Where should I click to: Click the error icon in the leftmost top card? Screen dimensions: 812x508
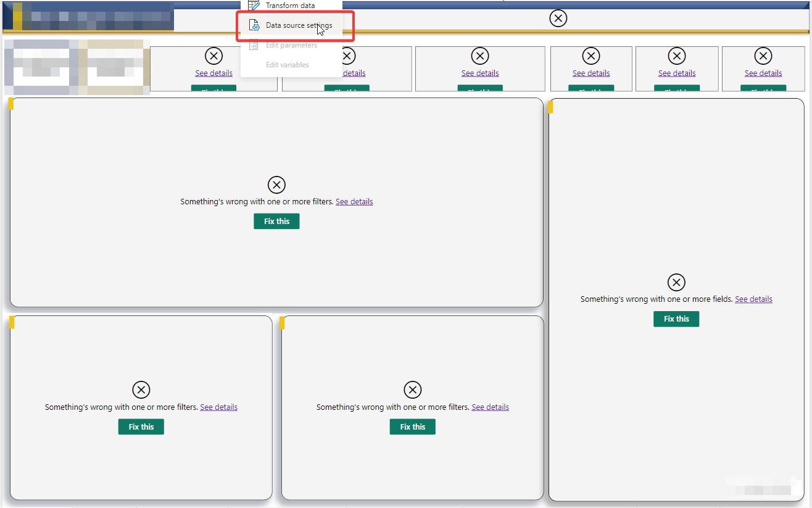(214, 56)
